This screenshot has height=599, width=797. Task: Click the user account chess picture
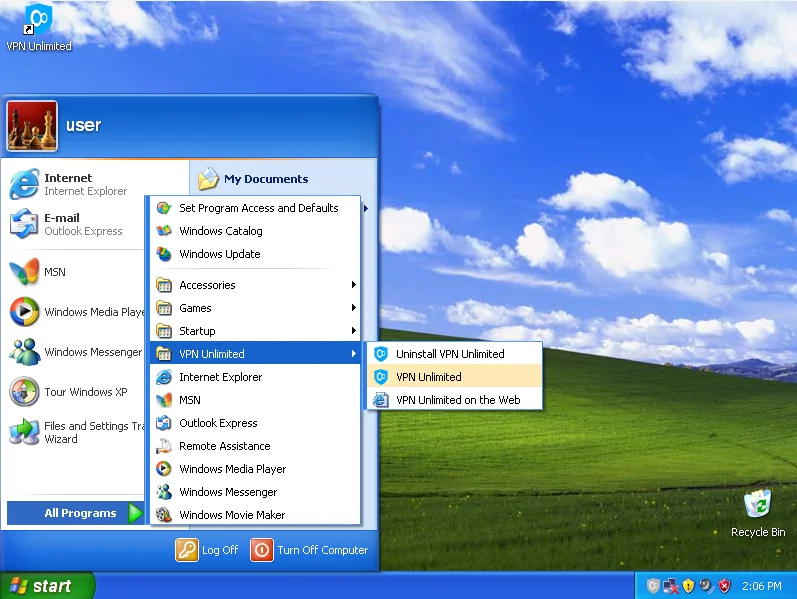click(x=32, y=126)
